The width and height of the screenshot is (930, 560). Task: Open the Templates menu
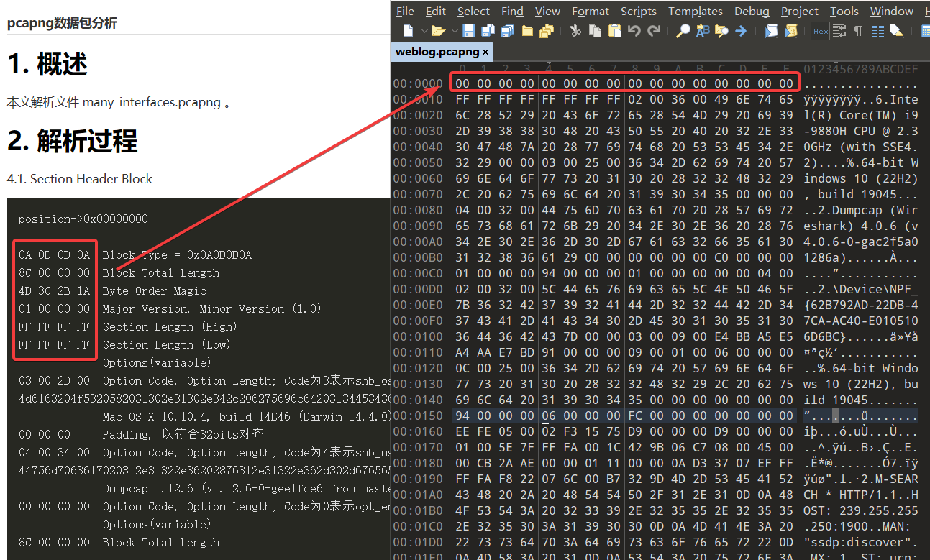[x=695, y=11]
